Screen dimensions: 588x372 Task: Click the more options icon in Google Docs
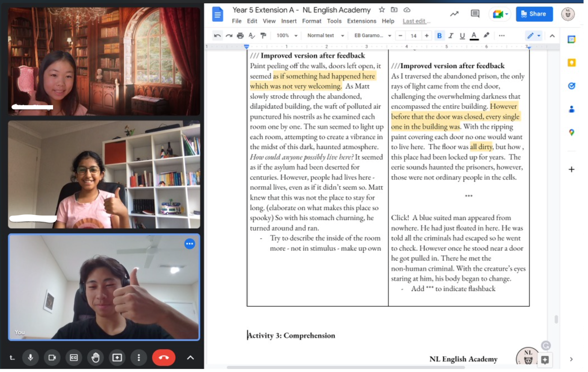502,36
